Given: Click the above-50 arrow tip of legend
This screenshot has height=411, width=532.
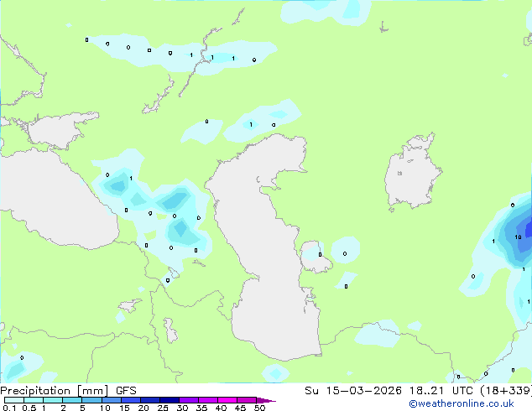Looking at the screenshot, I should pos(266,400).
